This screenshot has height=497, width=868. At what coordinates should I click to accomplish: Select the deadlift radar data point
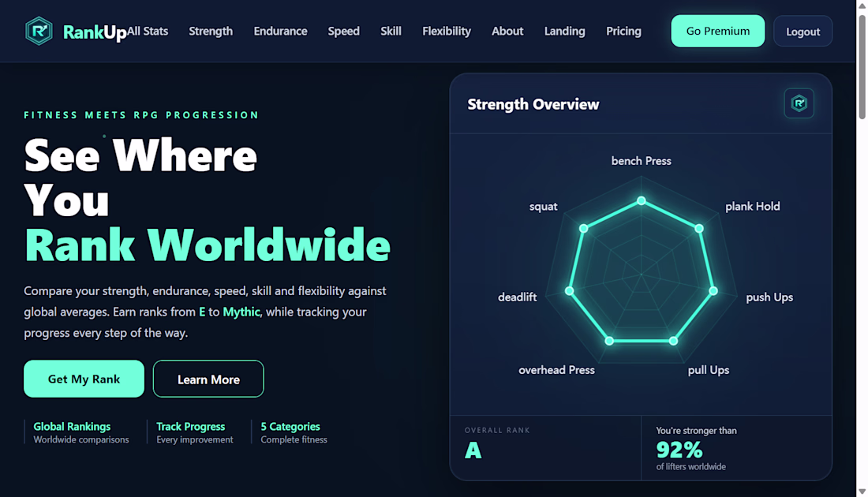569,290
